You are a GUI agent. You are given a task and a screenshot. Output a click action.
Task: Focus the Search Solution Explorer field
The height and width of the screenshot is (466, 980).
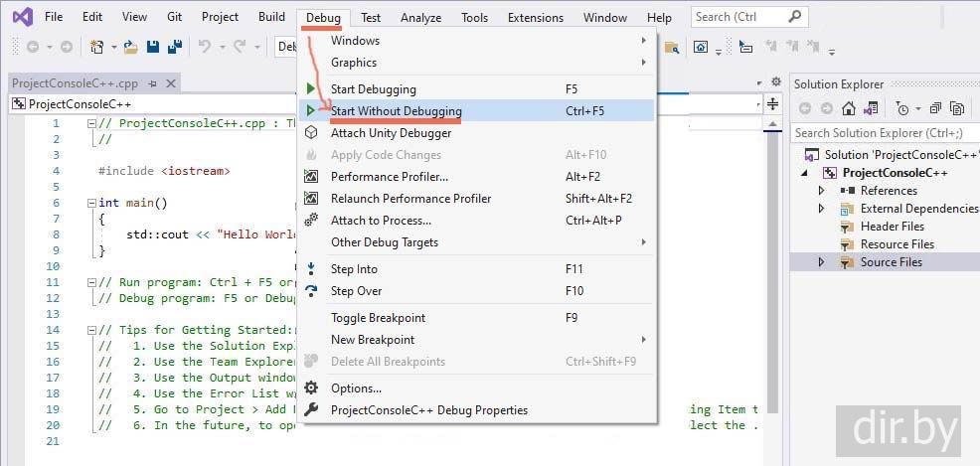pyautogui.click(x=885, y=133)
